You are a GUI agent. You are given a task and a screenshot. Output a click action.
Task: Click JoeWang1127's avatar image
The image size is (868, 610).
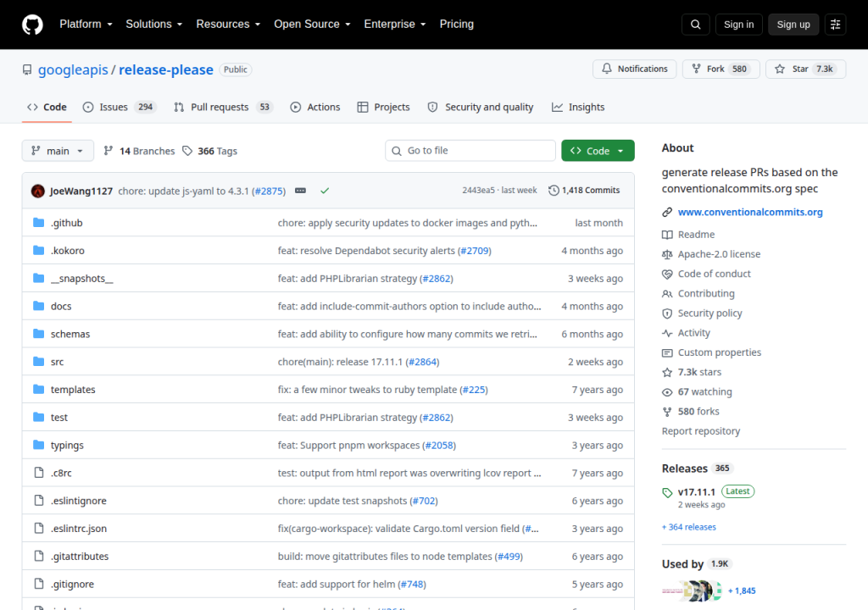tap(37, 191)
